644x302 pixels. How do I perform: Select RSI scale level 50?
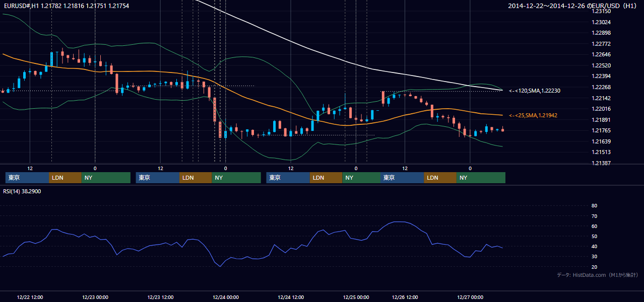pos(594,236)
